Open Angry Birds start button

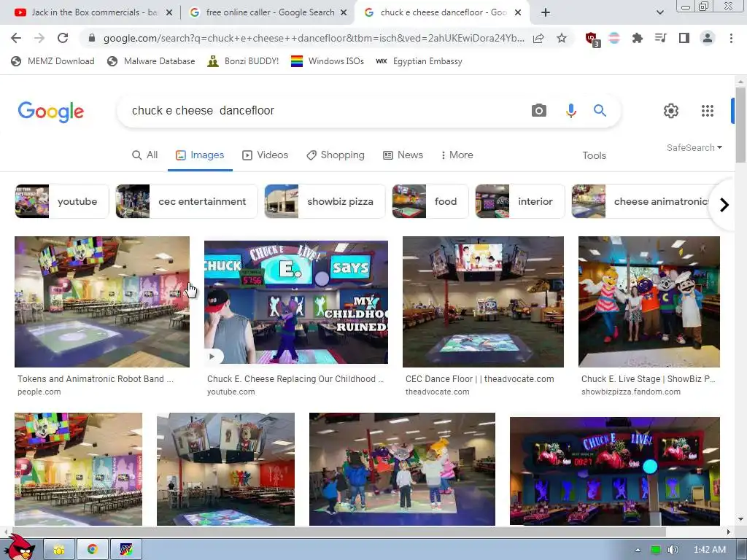(x=19, y=548)
